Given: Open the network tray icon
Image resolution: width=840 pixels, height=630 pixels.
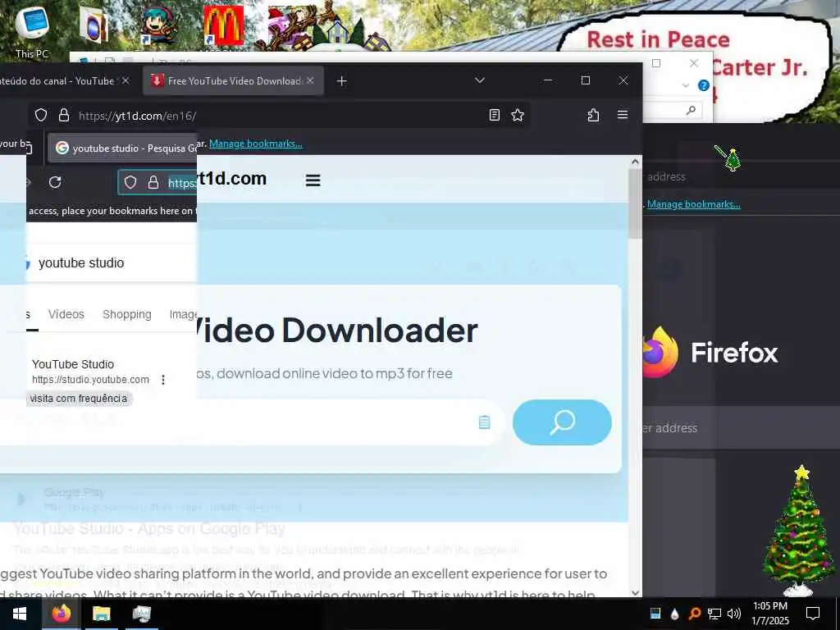Looking at the screenshot, I should [714, 614].
